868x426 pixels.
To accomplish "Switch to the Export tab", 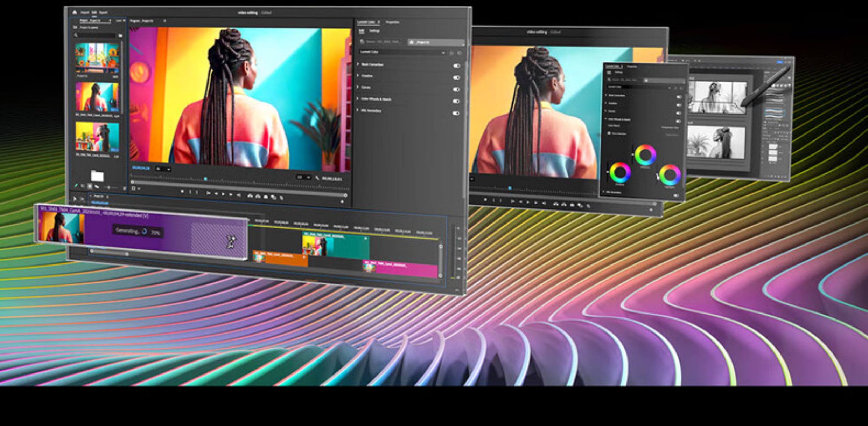I will point(103,12).
